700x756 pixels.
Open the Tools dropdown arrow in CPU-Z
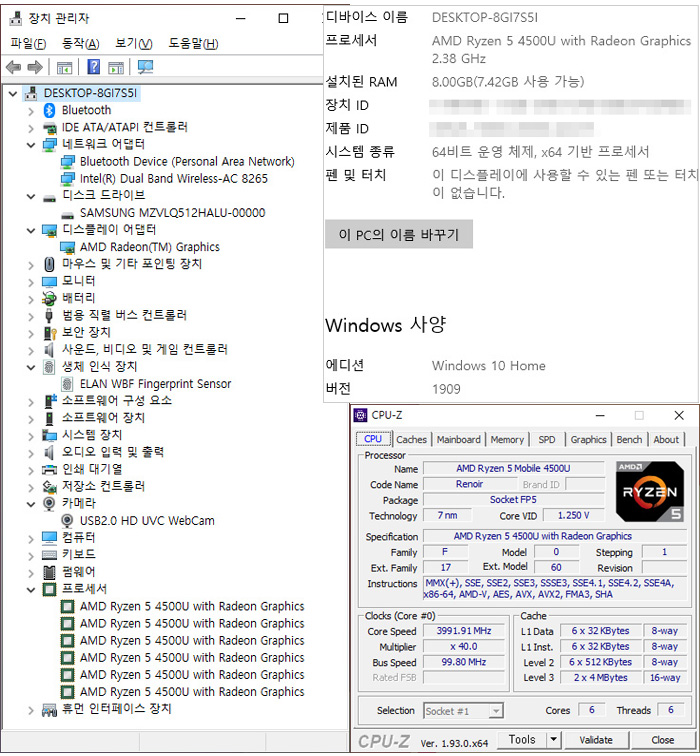(x=555, y=740)
